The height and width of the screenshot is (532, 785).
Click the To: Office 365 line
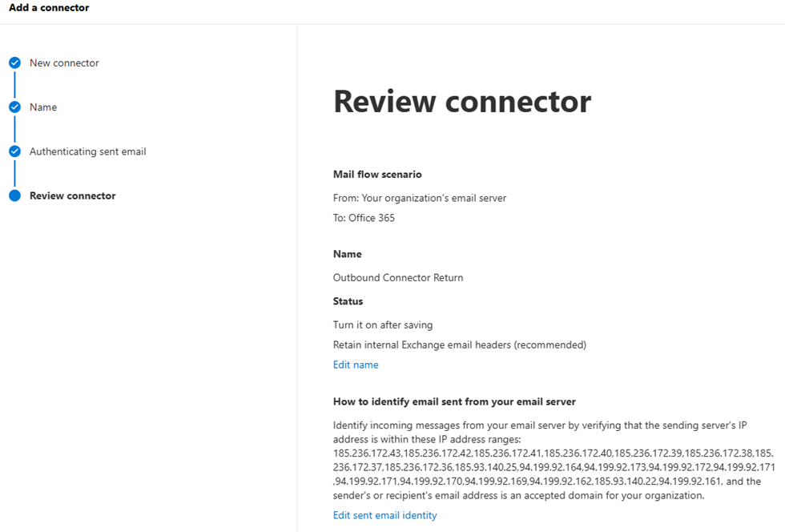(x=364, y=218)
